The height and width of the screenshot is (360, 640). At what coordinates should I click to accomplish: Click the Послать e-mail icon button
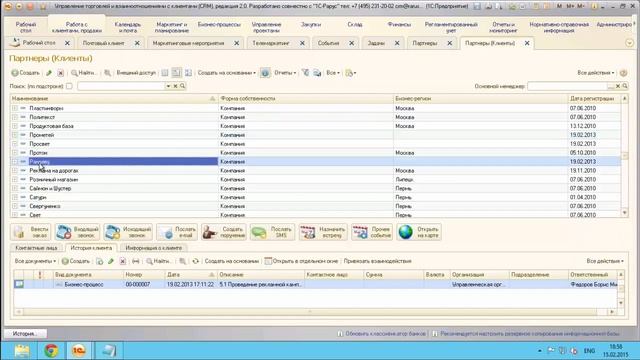[177, 232]
